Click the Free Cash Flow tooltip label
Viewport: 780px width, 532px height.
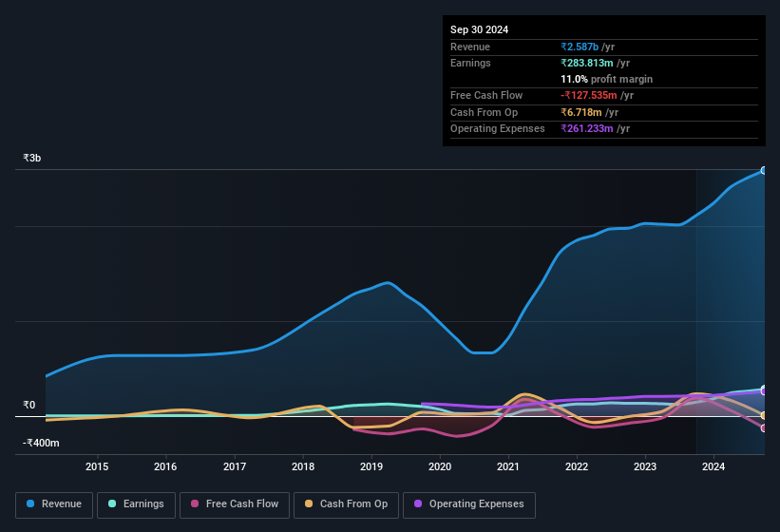(486, 95)
